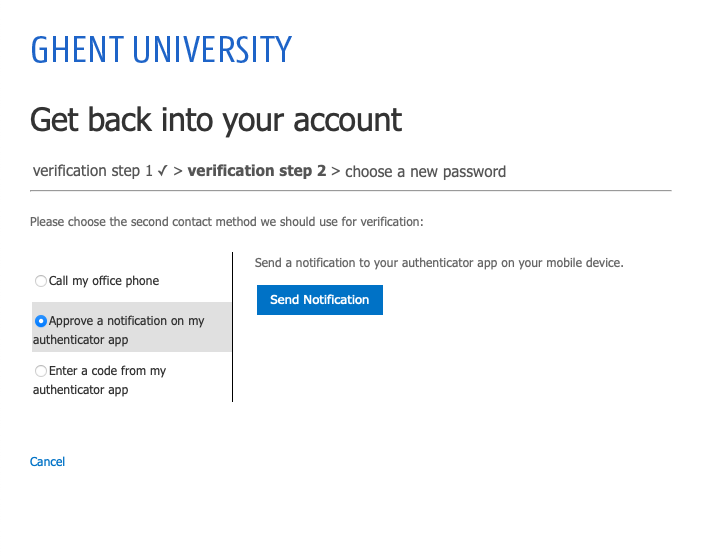Screen dimensions: 725x559
Task: Click the choose a new password step
Action: coord(425,172)
